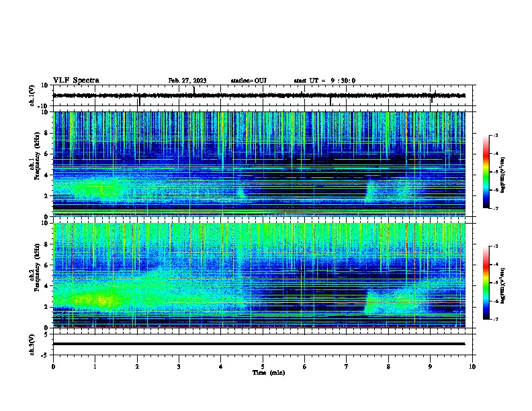Click the "-7" label on ch.2 colorbar
Image resolution: width=532 pixels, height=411 pixels.
[x=496, y=319]
